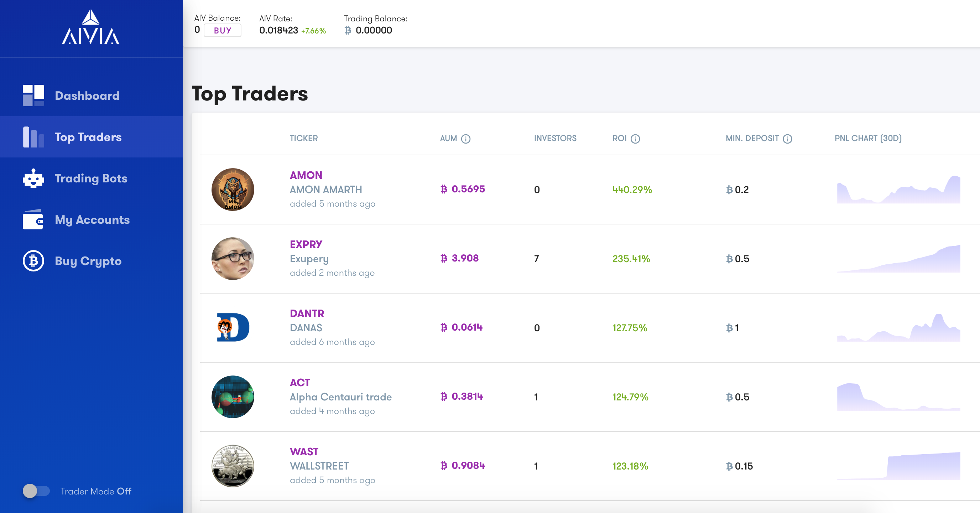Open My Accounts section
980x513 pixels.
tap(91, 219)
